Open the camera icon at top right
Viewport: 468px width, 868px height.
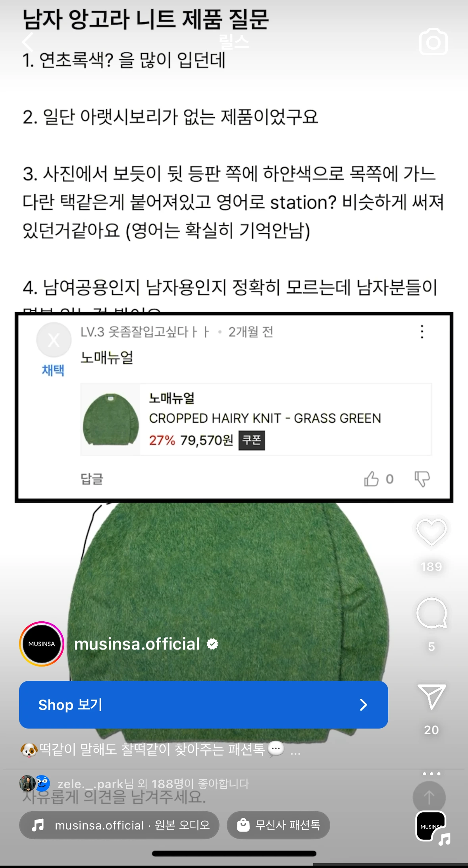(433, 42)
